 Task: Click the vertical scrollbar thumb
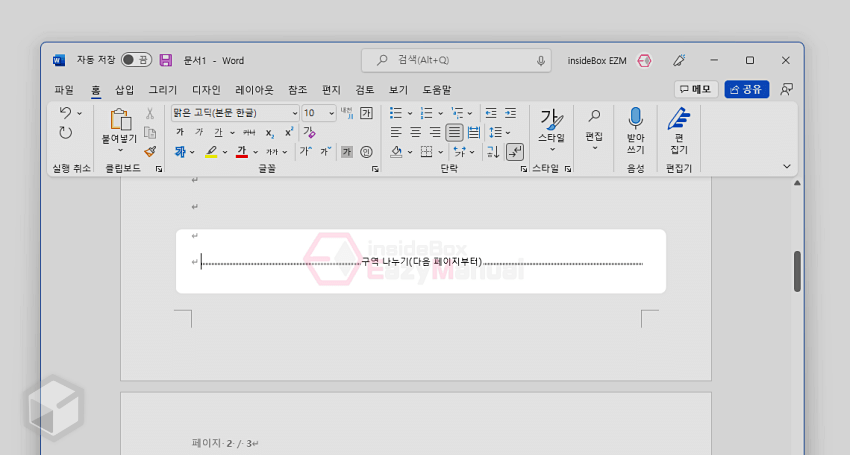pos(797,271)
